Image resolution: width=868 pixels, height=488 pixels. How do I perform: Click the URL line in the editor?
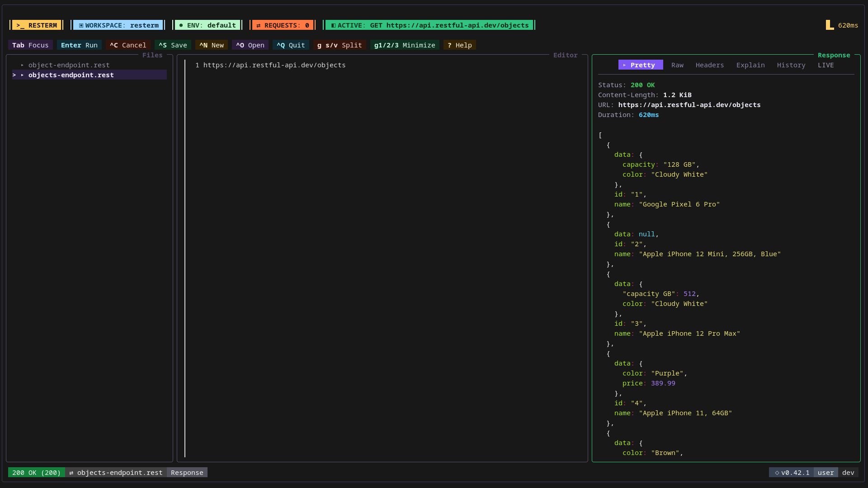click(x=274, y=65)
